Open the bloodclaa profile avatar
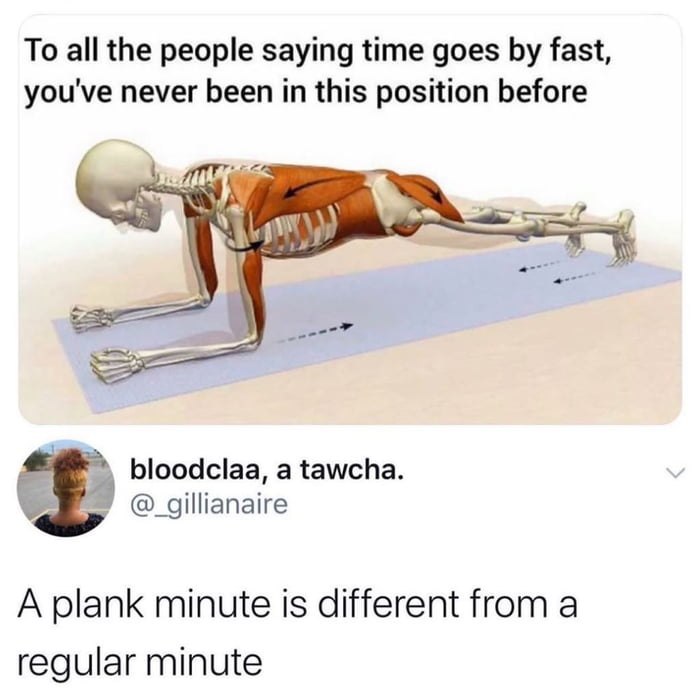Screen dimensions: 700x695 click(x=66, y=487)
